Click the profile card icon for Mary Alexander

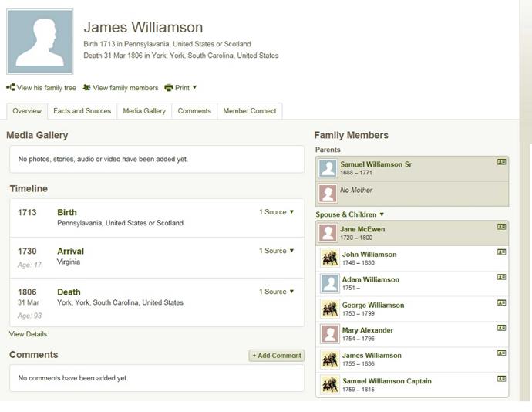(501, 328)
